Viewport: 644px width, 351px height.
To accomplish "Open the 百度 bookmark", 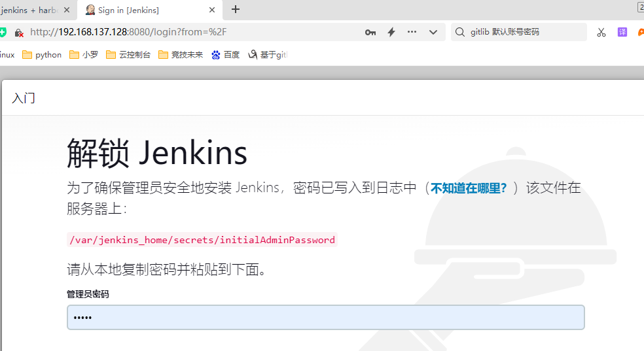I will click(226, 54).
